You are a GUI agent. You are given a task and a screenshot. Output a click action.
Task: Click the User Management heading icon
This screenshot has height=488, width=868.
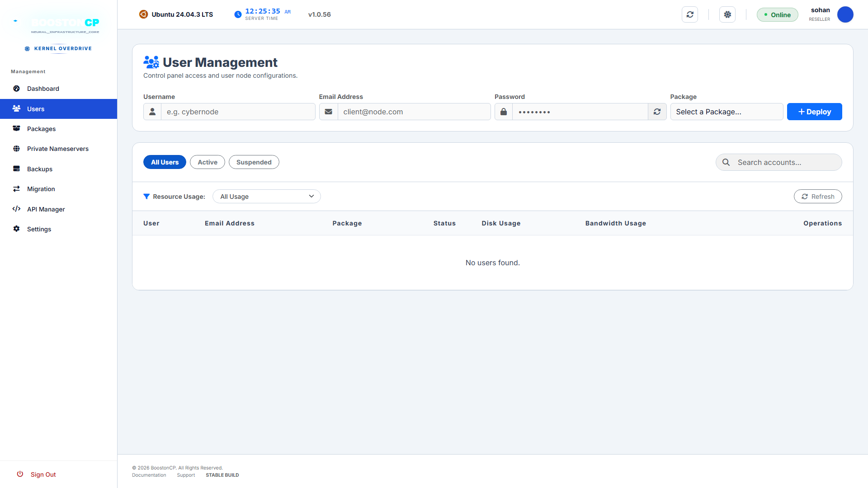(151, 62)
